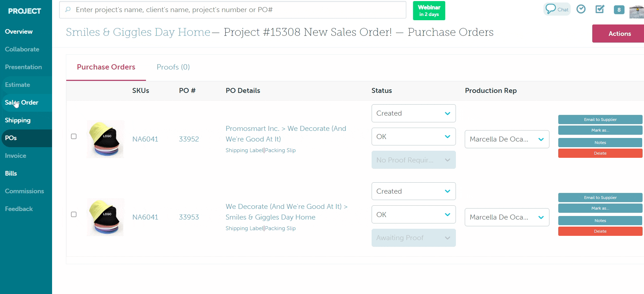Click the PROJECT logo in sidebar

pyautogui.click(x=24, y=11)
